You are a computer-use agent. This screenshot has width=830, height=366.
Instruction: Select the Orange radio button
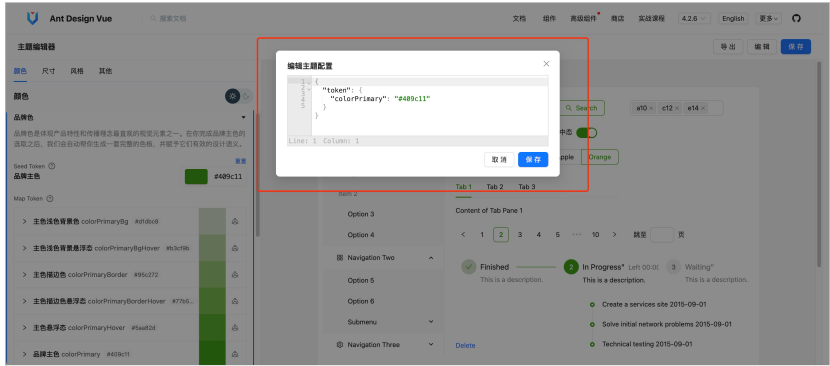pyautogui.click(x=600, y=157)
